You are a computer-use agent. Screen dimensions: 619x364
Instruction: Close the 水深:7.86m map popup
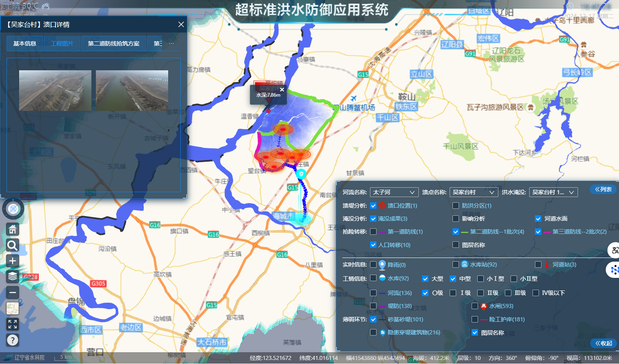point(282,89)
